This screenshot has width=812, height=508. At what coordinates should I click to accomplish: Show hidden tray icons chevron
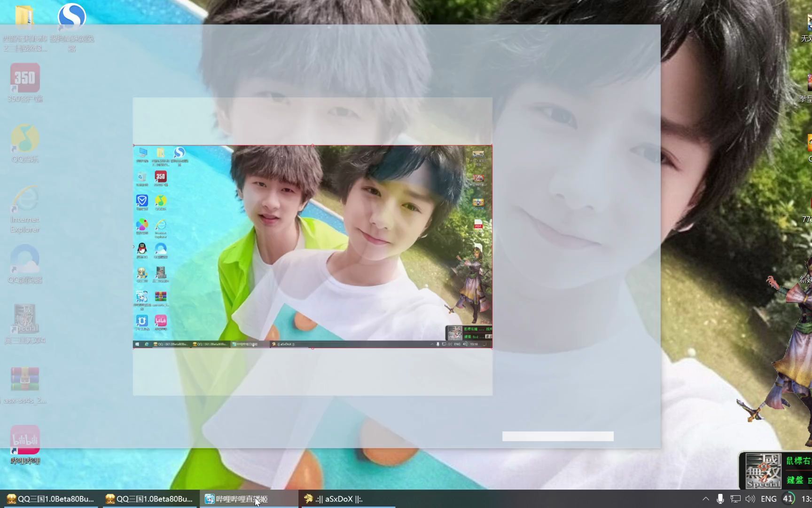[x=706, y=499]
